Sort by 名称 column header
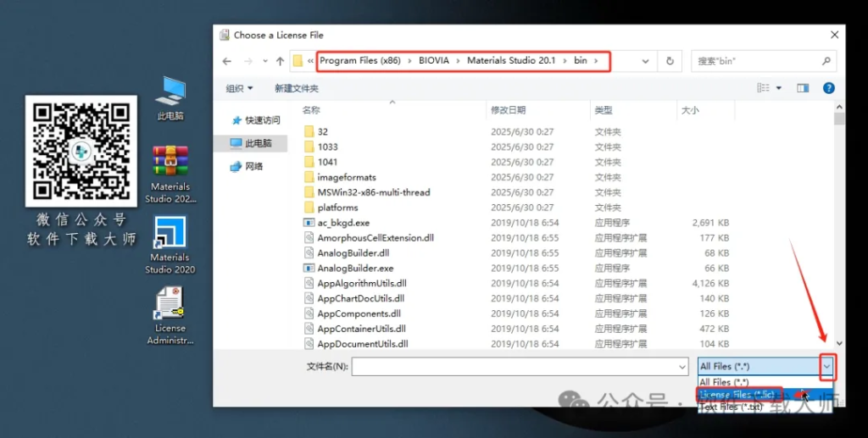 click(310, 110)
